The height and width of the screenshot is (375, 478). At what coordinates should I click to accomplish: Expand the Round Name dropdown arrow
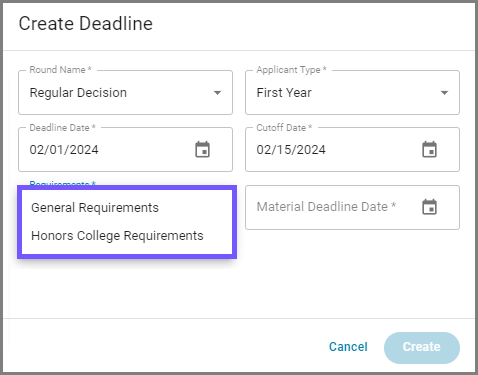(x=217, y=93)
